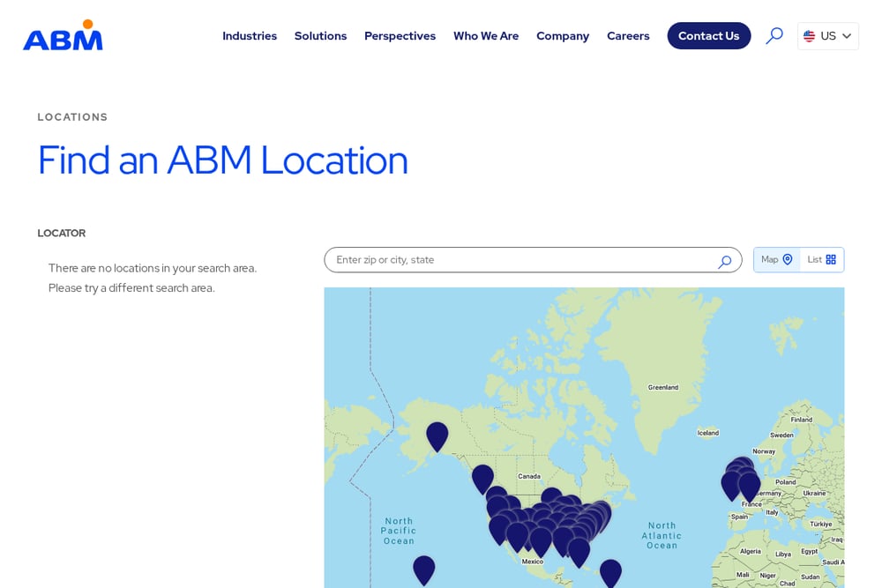Open the Perspectives menu
The width and height of the screenshot is (882, 588).
pyautogui.click(x=400, y=36)
